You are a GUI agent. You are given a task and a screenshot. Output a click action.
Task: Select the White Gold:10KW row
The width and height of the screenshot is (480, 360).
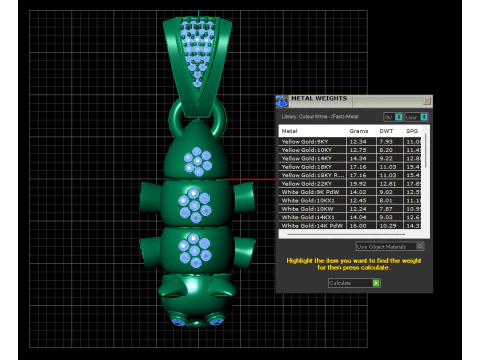350,209
